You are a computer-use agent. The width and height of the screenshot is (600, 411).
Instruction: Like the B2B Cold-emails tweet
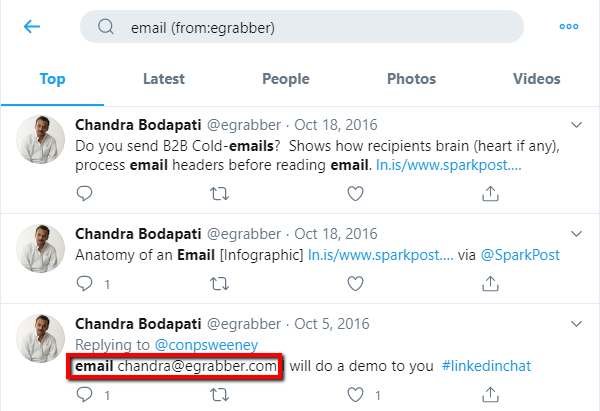[x=355, y=193]
